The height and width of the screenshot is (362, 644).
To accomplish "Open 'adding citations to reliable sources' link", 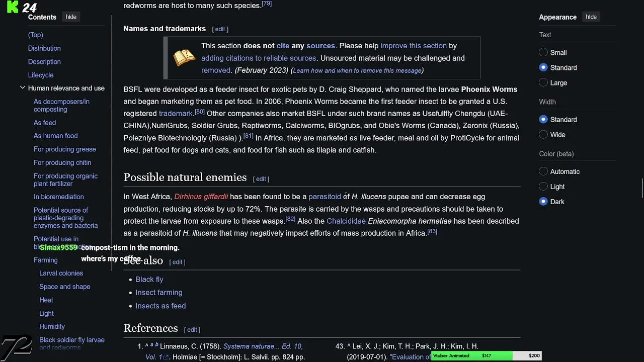I will 259,58.
